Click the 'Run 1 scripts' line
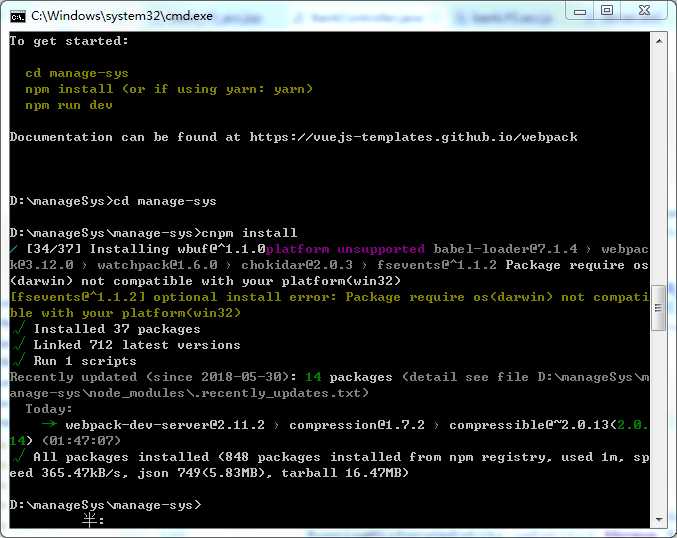 (x=85, y=361)
